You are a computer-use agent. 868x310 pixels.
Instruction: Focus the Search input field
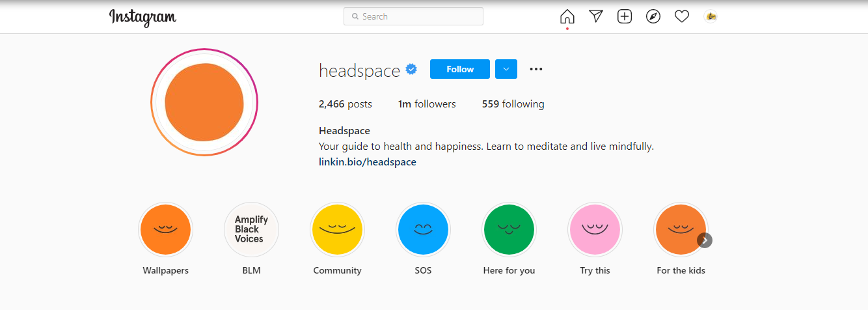(413, 16)
